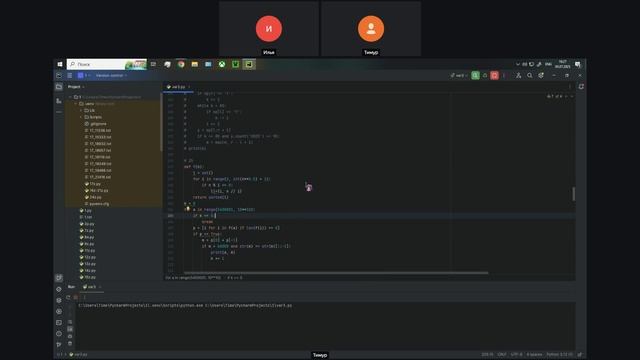Open the PyCharm main menu hamburger
This screenshot has width=640, height=360.
click(x=70, y=76)
